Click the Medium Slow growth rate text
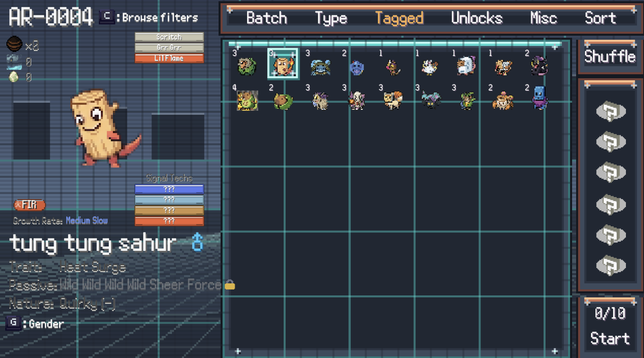 (86, 221)
